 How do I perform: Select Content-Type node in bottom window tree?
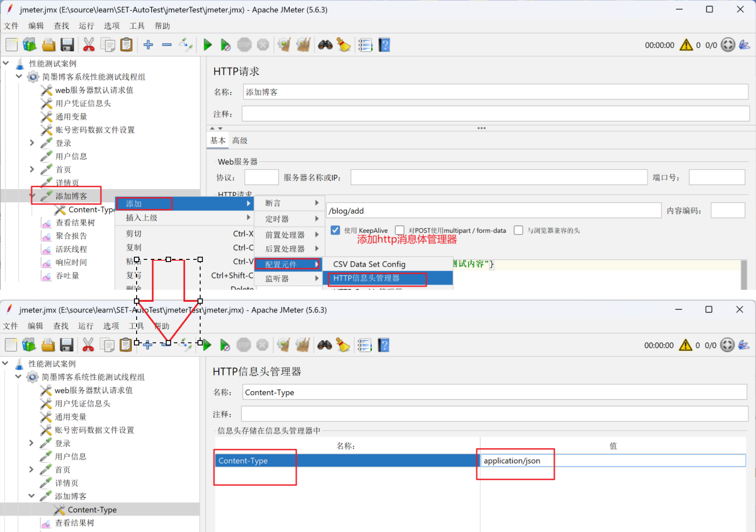click(92, 509)
